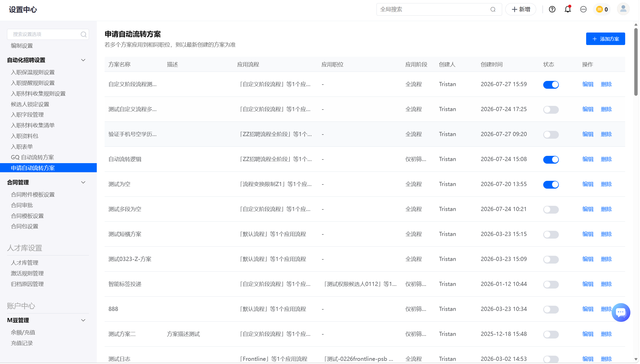Open the chat messages icon in header

pyautogui.click(x=583, y=10)
